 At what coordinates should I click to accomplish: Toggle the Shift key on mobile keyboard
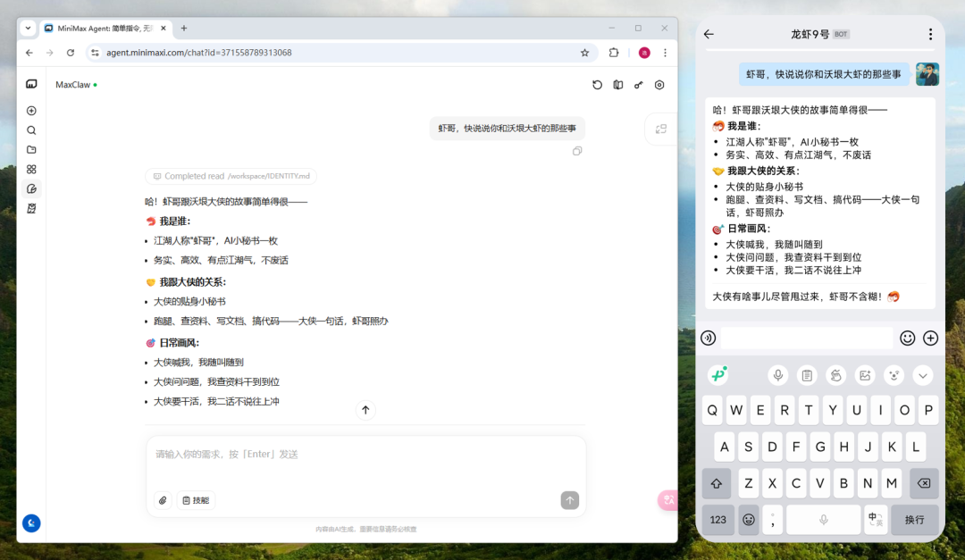point(717,483)
